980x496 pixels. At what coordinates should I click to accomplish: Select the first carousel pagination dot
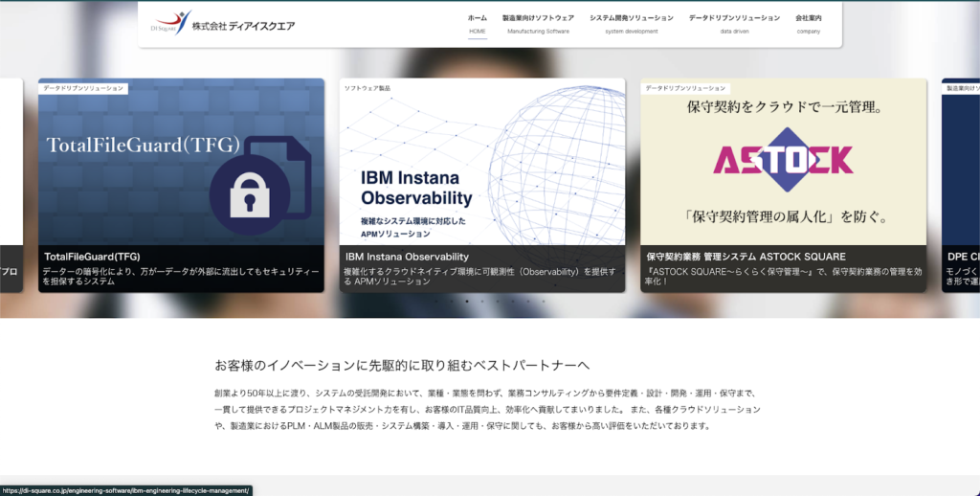pyautogui.click(x=436, y=301)
